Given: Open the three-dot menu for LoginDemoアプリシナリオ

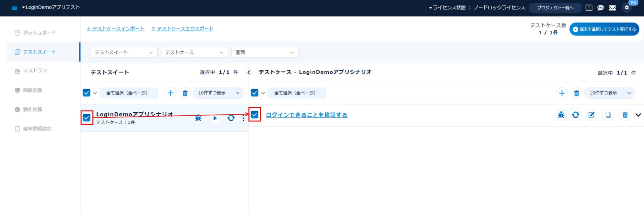Looking at the screenshot, I should coord(244,118).
